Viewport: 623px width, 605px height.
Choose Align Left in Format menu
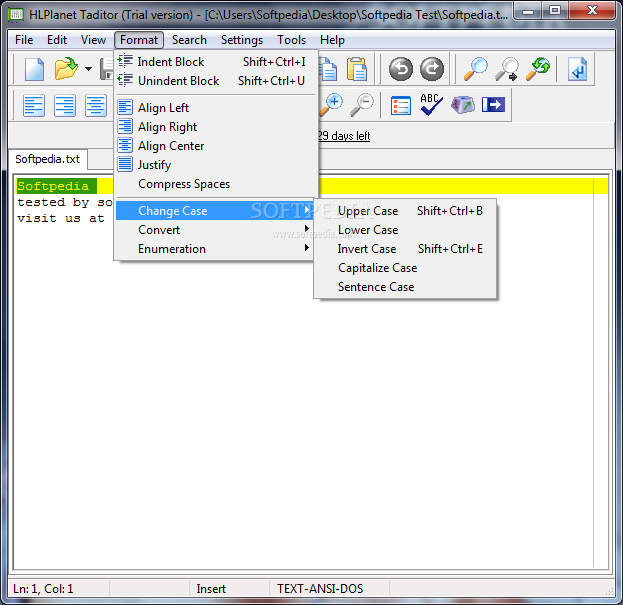(217, 108)
